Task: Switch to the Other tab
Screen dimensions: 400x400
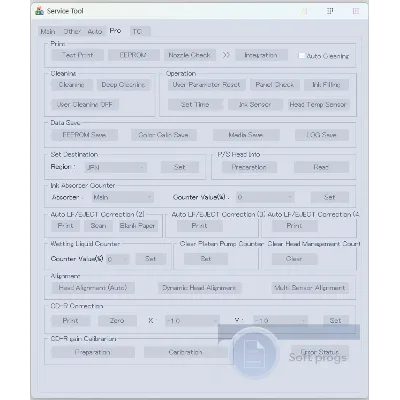Action: [72, 32]
